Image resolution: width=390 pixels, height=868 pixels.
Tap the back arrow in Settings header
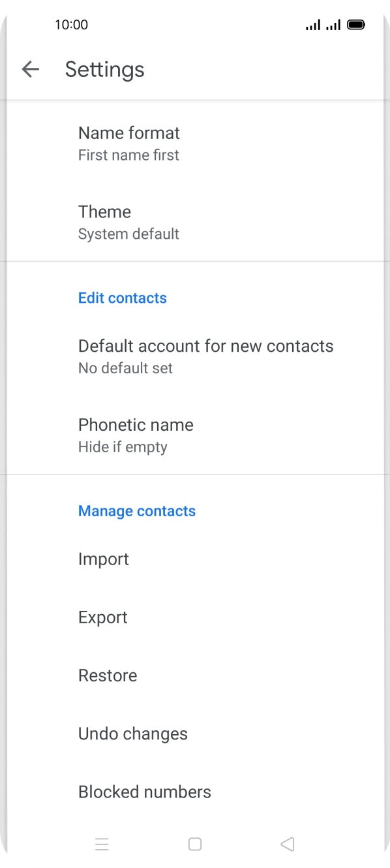click(x=31, y=69)
